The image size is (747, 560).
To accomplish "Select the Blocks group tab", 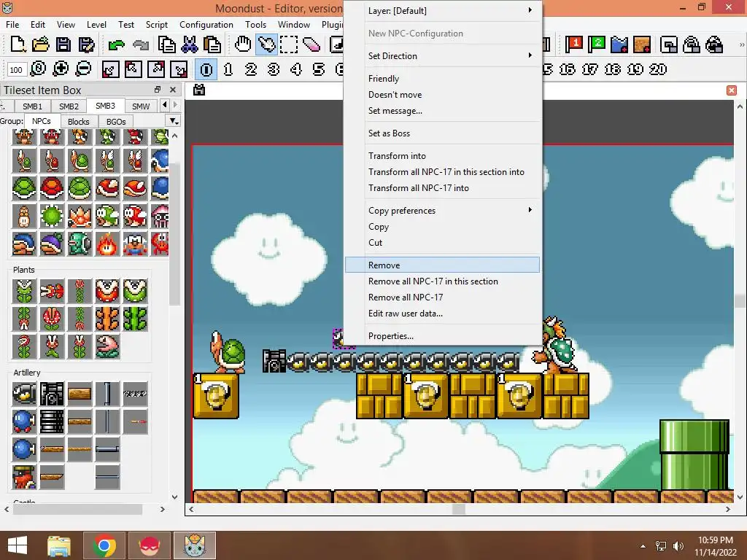I will [79, 122].
